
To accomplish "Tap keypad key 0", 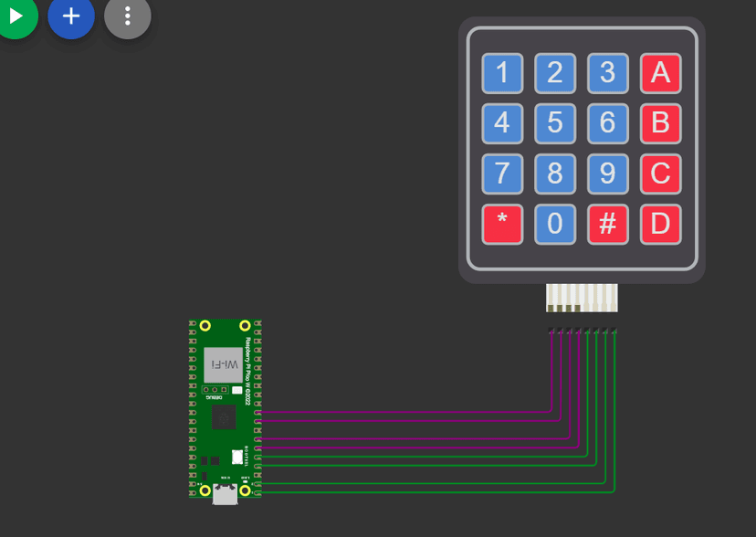I will (555, 224).
